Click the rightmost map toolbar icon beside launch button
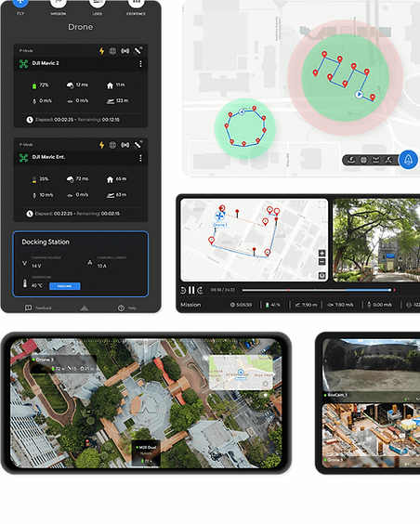 (388, 160)
